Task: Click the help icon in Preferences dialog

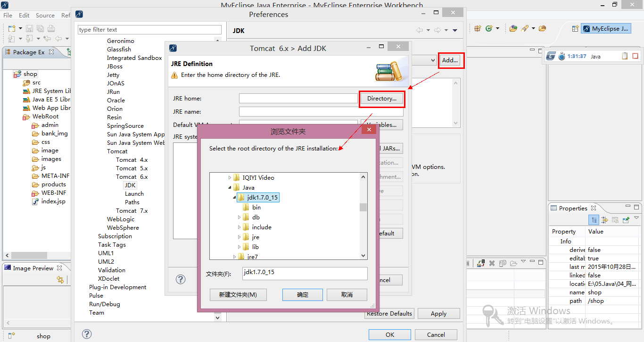Action: pyautogui.click(x=87, y=334)
